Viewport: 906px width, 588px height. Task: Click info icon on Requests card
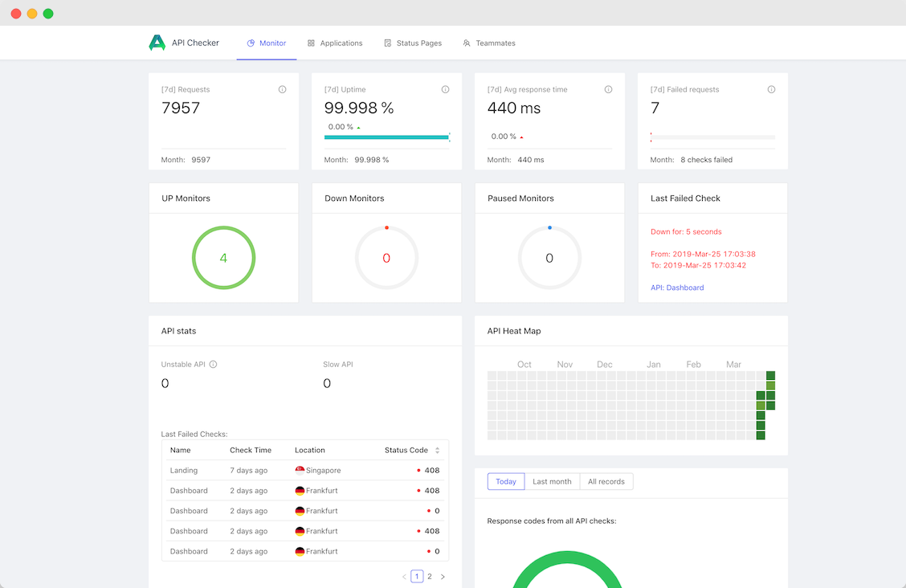pyautogui.click(x=282, y=90)
